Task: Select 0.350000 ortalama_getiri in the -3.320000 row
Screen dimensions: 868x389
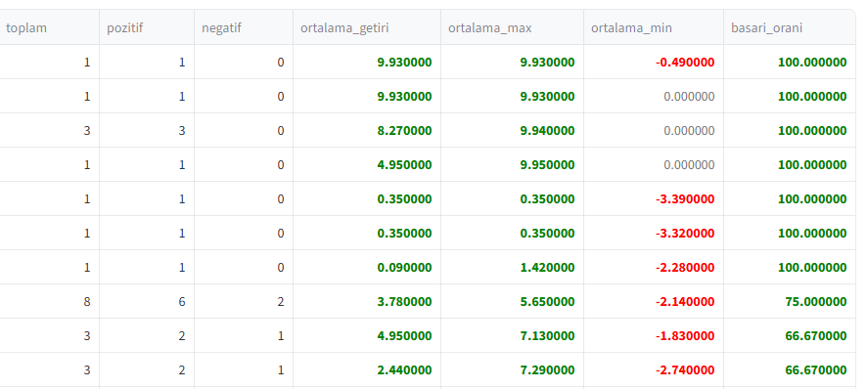Action: click(367, 234)
